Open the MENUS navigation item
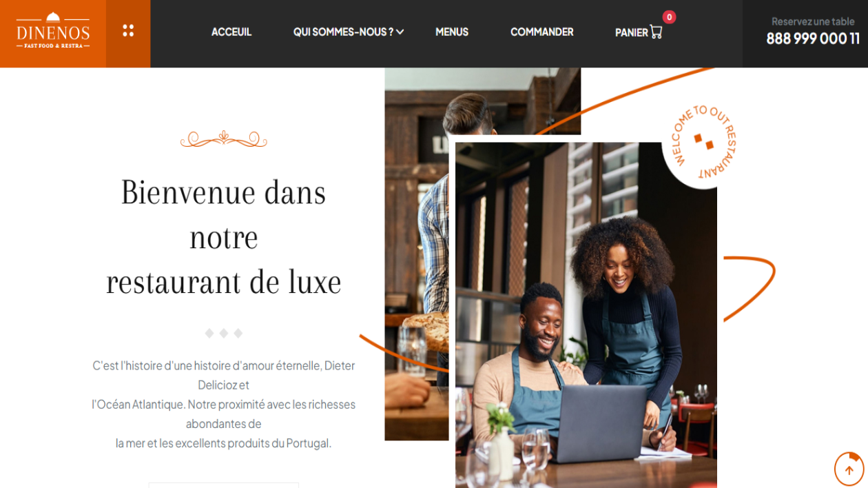868x488 pixels. [x=452, y=32]
